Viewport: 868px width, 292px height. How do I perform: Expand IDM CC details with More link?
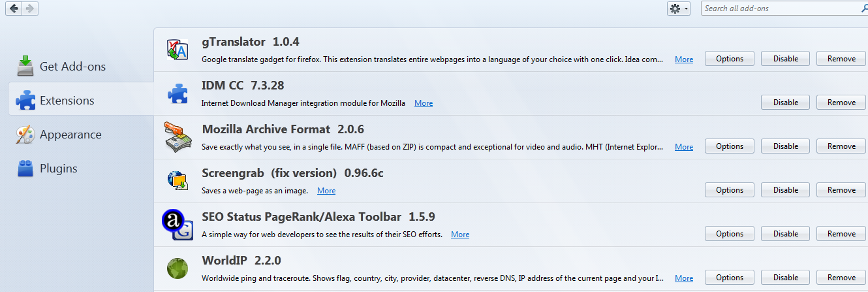pos(424,103)
